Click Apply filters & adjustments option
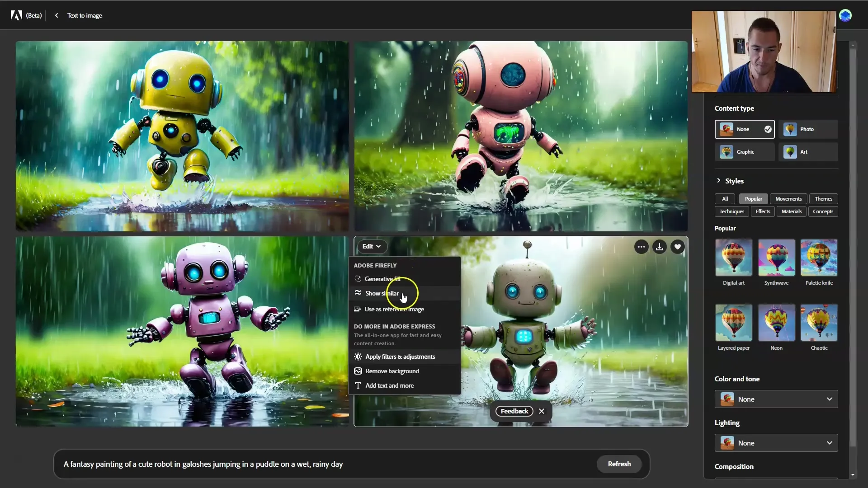 pyautogui.click(x=400, y=357)
